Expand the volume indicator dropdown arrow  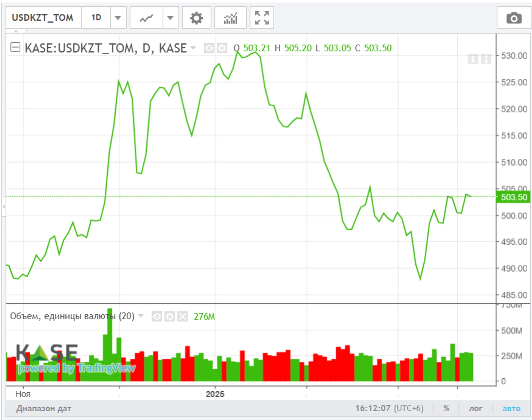click(x=141, y=316)
